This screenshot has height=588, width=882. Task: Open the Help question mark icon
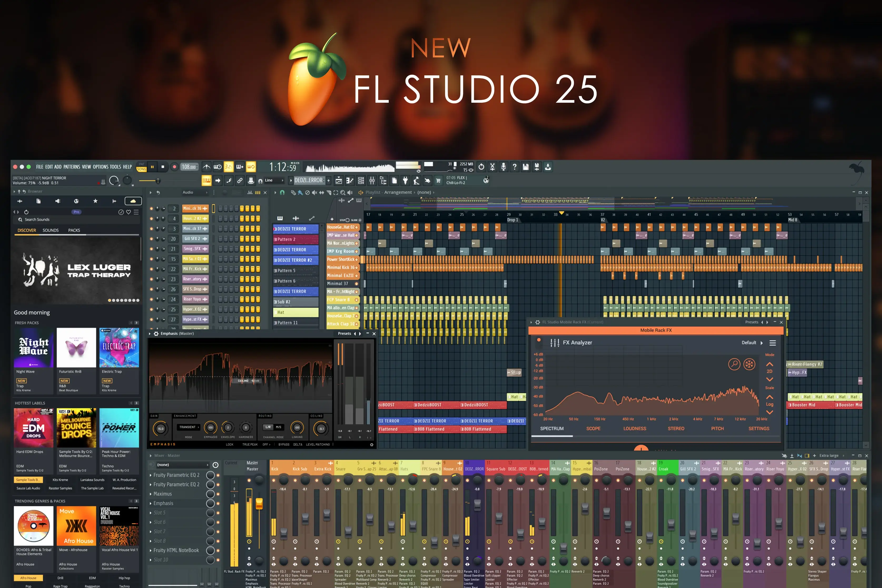(515, 167)
